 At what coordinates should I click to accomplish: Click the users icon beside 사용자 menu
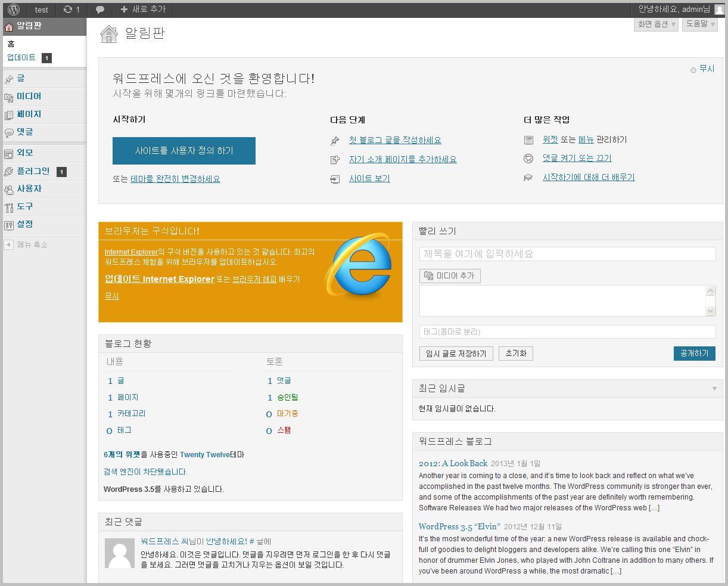coord(9,190)
